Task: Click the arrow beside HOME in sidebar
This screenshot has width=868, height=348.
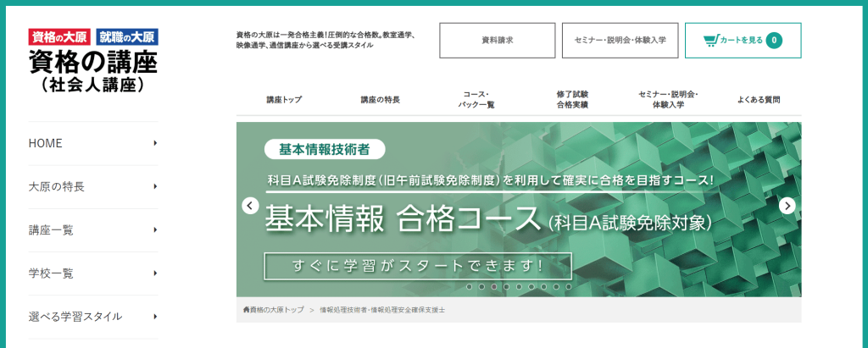Action: pos(156,143)
